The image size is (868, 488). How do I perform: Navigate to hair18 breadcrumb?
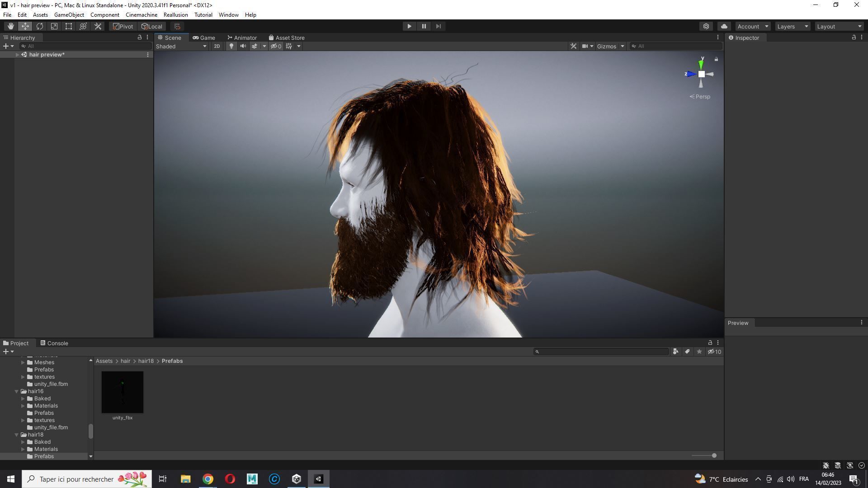146,361
